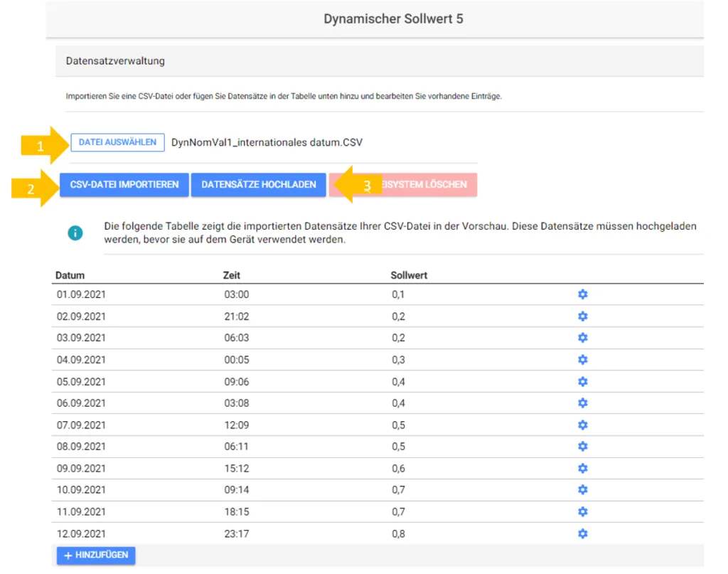Click the Datei auswählen button

117,142
